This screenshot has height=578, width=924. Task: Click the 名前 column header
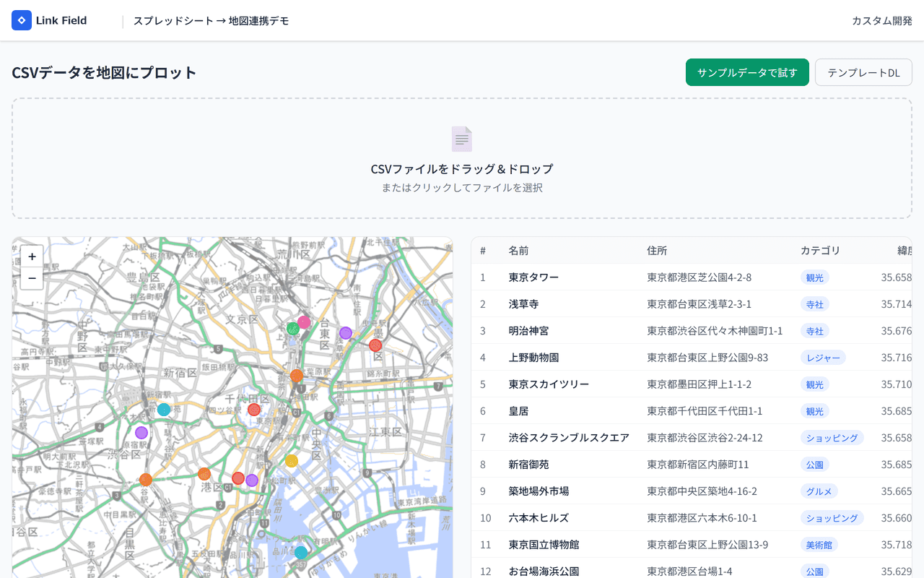tap(518, 251)
